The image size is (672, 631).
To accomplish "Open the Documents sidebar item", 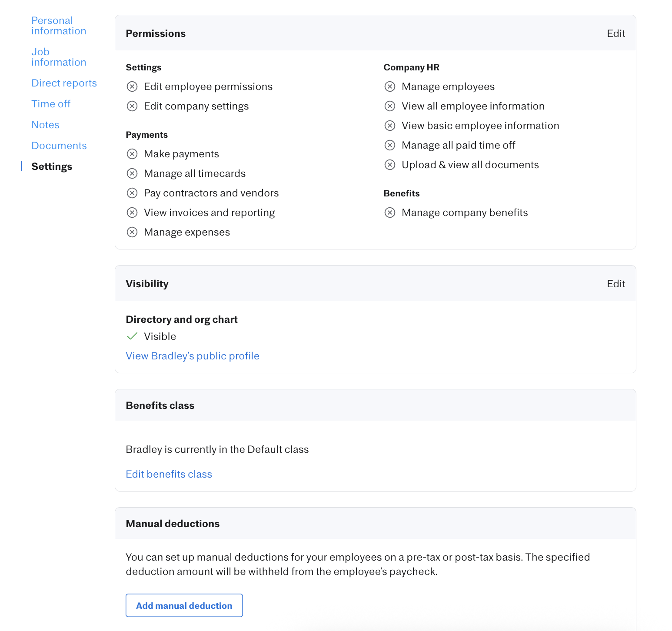I will point(59,146).
